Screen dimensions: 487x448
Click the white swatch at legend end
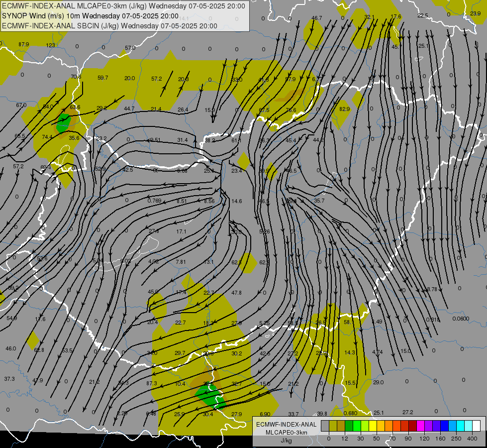click(476, 426)
